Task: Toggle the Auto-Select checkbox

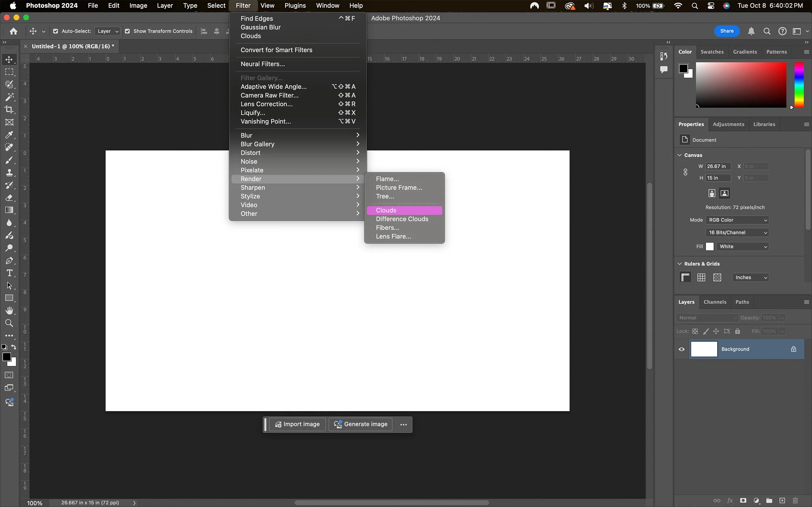Action: 56,31
